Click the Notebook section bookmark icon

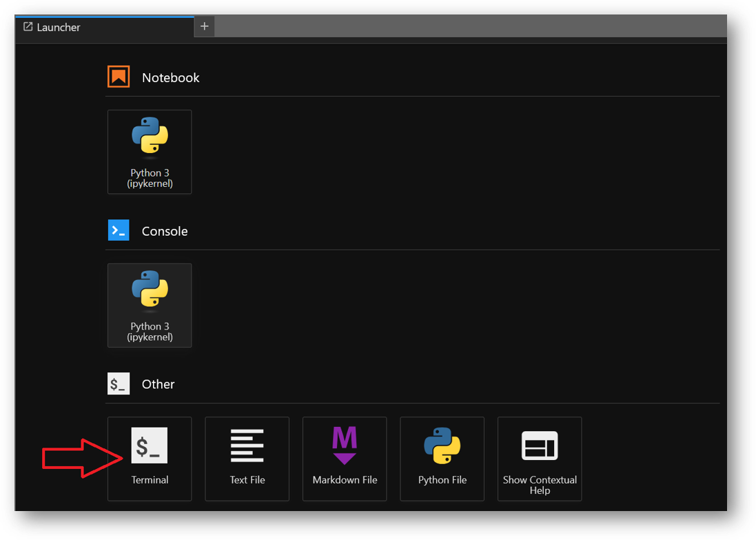[x=118, y=77]
